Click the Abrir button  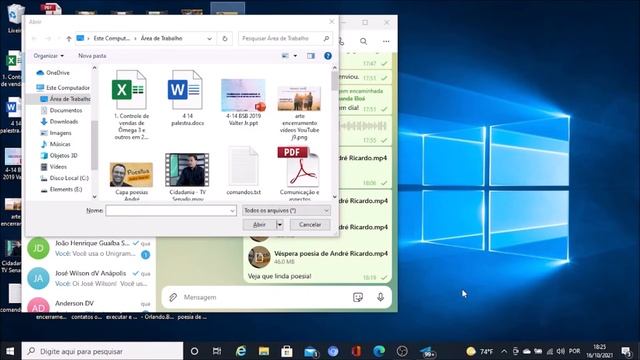pyautogui.click(x=259, y=224)
